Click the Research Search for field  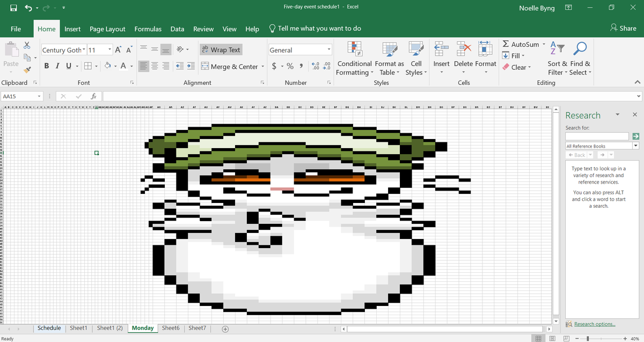(x=596, y=136)
